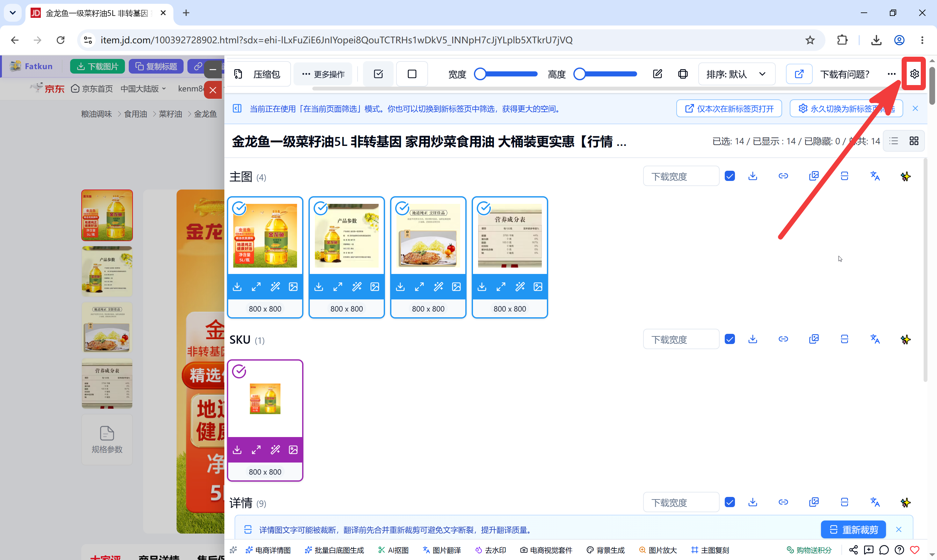Open the 规格参数 gallery item
Screen dimensions: 937x560
coord(107,440)
